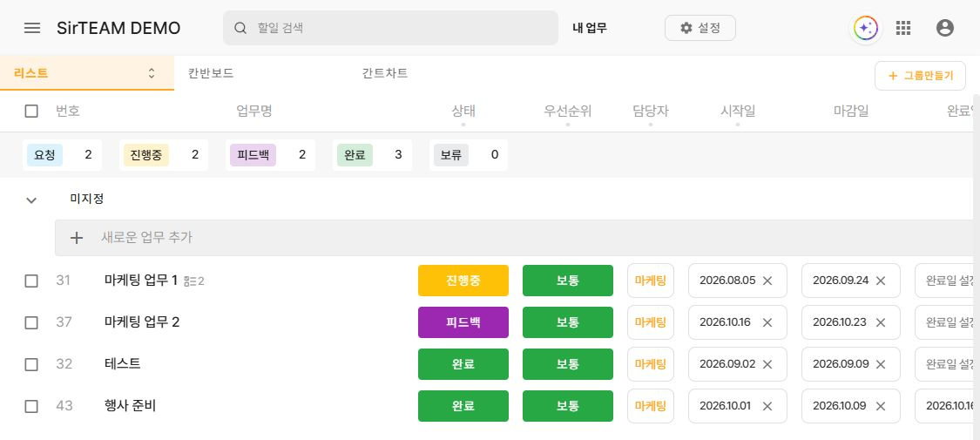The width and height of the screenshot is (980, 440).
Task: Open the 리스트 view selector arrows
Action: point(152,73)
